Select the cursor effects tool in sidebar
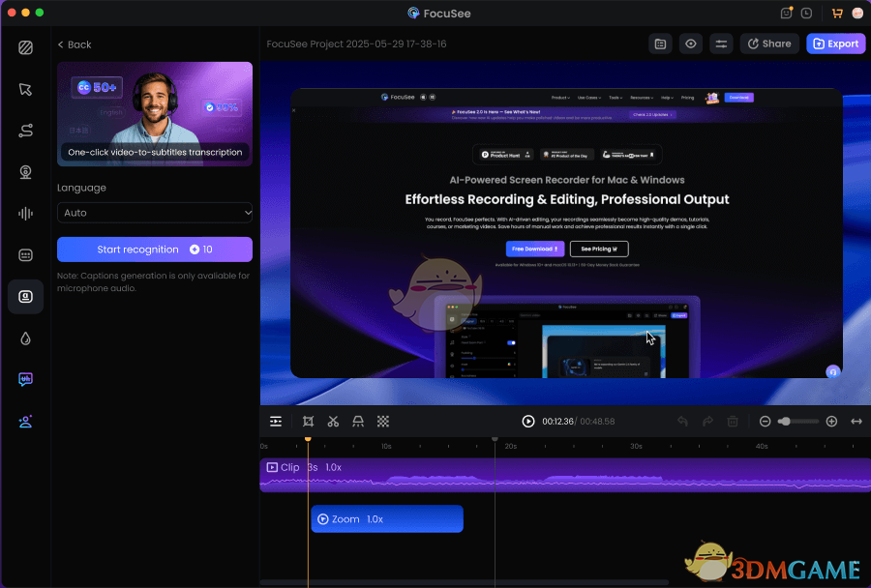Viewport: 871px width, 588px height. [x=26, y=89]
